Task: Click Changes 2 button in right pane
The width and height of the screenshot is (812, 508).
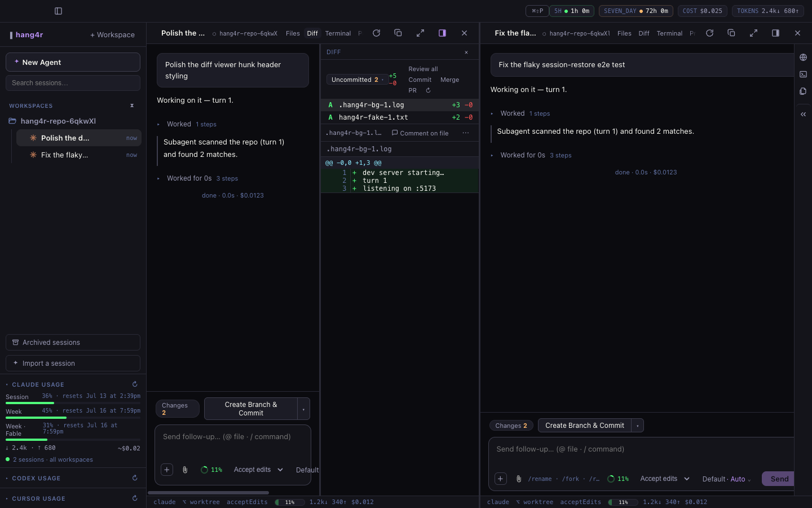Action: pos(511,426)
